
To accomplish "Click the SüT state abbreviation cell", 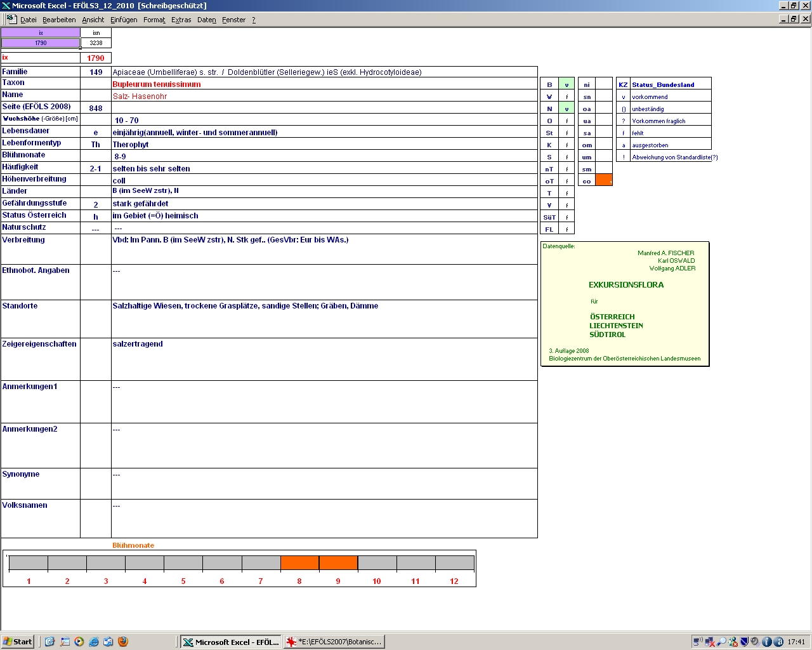I will [549, 217].
